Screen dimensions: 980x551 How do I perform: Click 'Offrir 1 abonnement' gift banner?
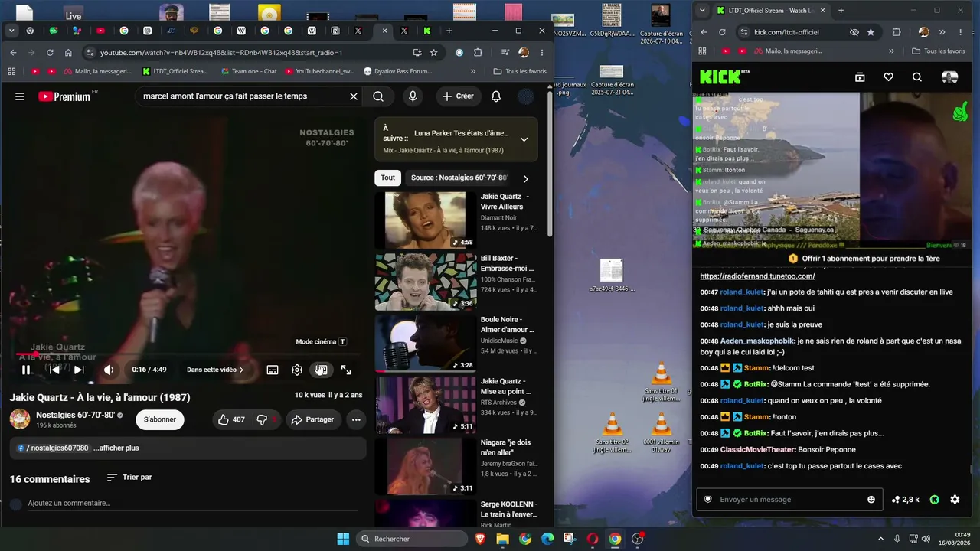(864, 259)
